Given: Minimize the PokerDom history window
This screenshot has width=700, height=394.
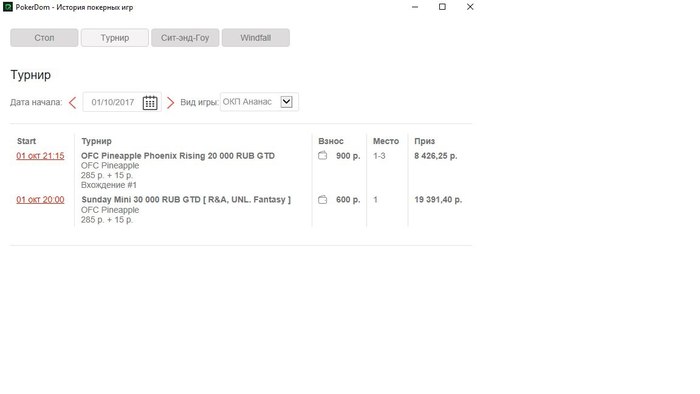Looking at the screenshot, I should pyautogui.click(x=415, y=7).
